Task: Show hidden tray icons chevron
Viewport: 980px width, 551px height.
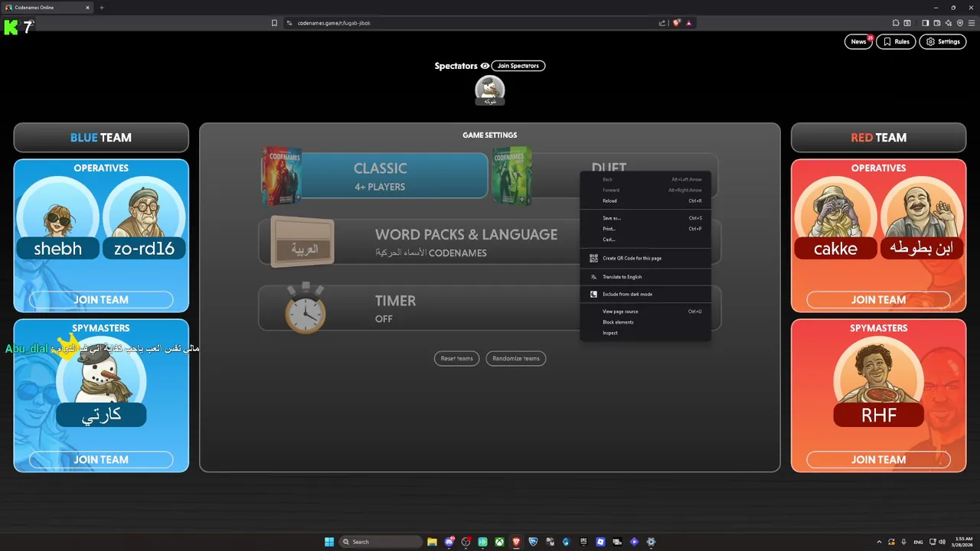Action: coord(879,542)
